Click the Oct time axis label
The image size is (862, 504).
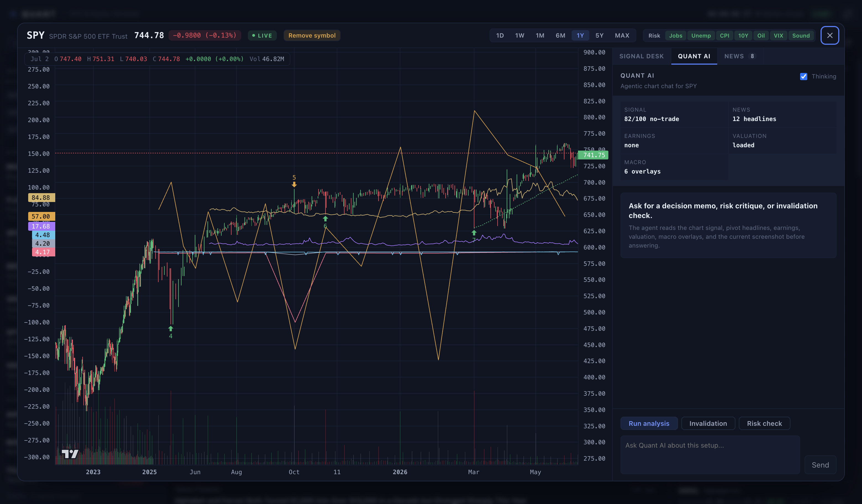(294, 472)
